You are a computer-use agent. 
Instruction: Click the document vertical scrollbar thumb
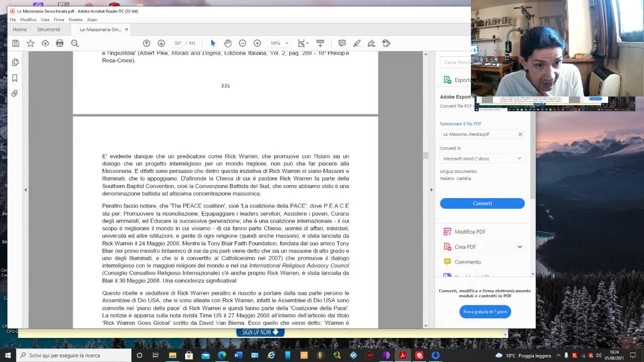[x=426, y=155]
